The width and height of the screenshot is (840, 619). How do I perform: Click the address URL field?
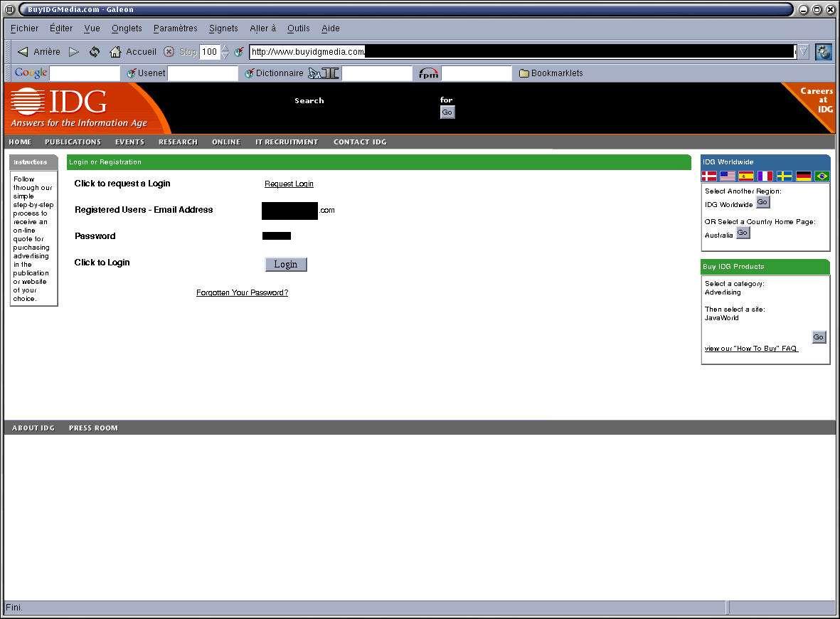[523, 51]
